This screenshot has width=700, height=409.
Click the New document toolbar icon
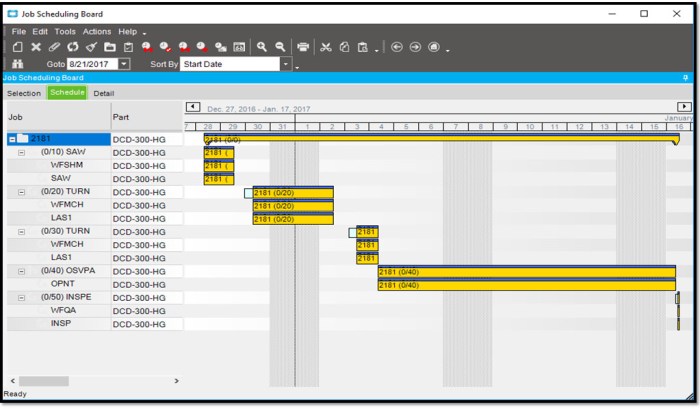click(17, 47)
